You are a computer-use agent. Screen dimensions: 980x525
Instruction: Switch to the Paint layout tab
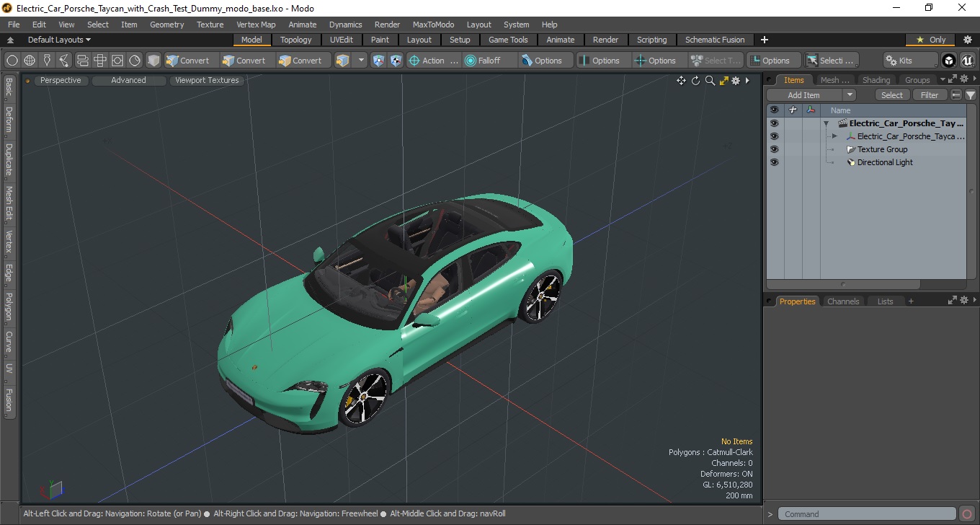pos(380,40)
